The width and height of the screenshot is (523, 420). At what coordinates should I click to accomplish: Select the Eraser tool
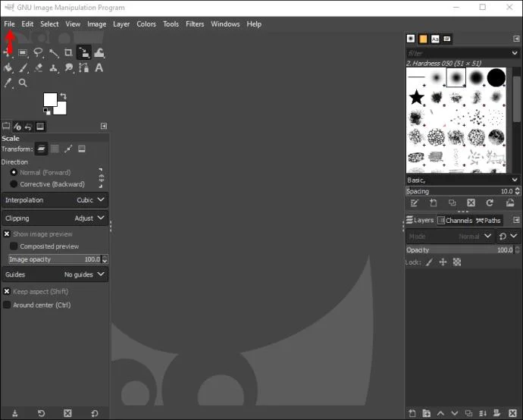tap(39, 68)
